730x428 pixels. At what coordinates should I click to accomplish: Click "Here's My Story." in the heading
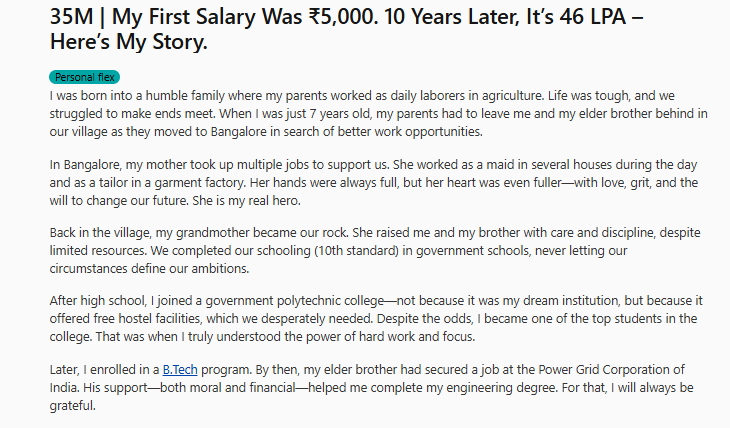128,42
